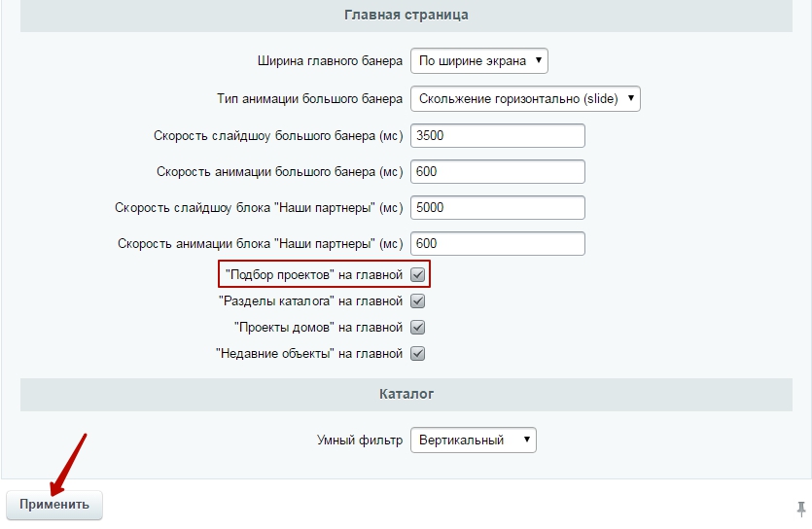Screen dimensions: 812x529
Task: Open the smart filter 'Вертикальный' dropdown
Action: [473, 441]
